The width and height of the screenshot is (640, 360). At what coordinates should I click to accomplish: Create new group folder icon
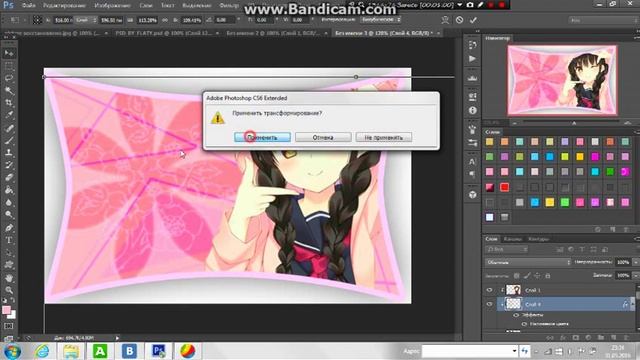click(601, 338)
